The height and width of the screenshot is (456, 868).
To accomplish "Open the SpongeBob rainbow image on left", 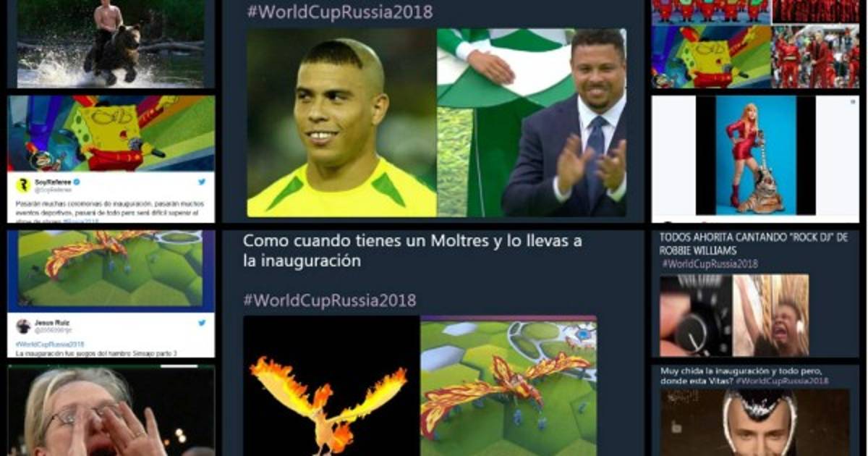I will [111, 133].
